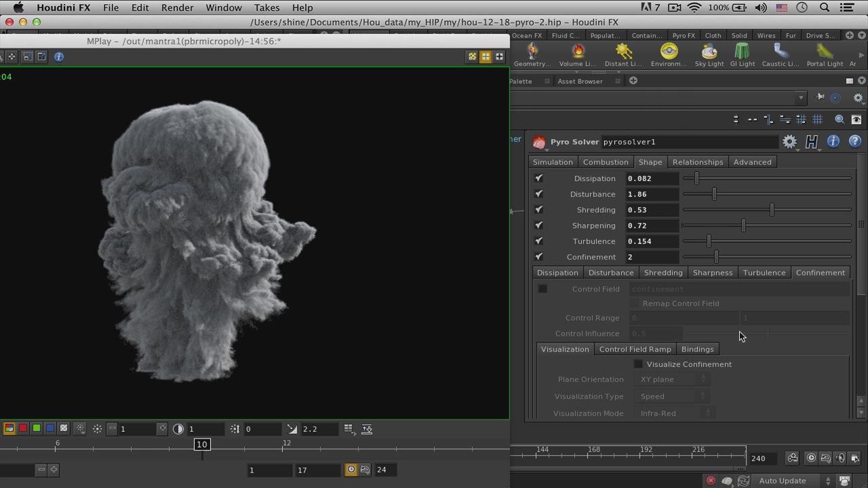Add a new pane tab with plus button

click(633, 81)
